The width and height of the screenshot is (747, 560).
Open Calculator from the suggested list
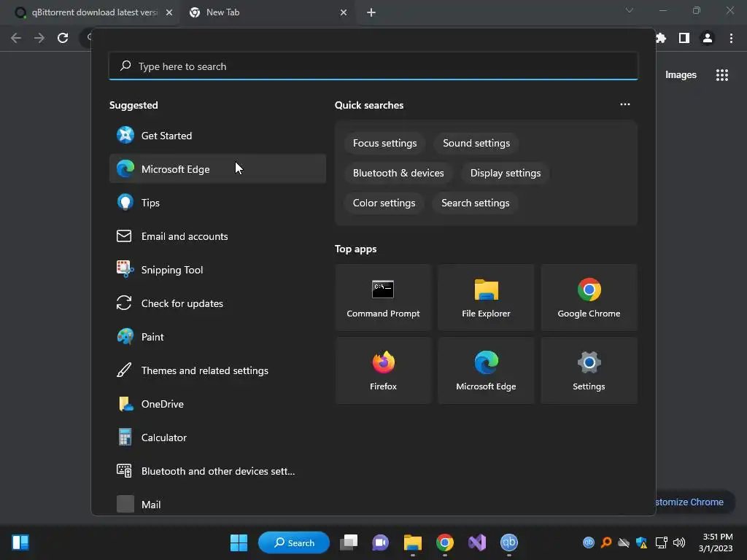pyautogui.click(x=217, y=437)
